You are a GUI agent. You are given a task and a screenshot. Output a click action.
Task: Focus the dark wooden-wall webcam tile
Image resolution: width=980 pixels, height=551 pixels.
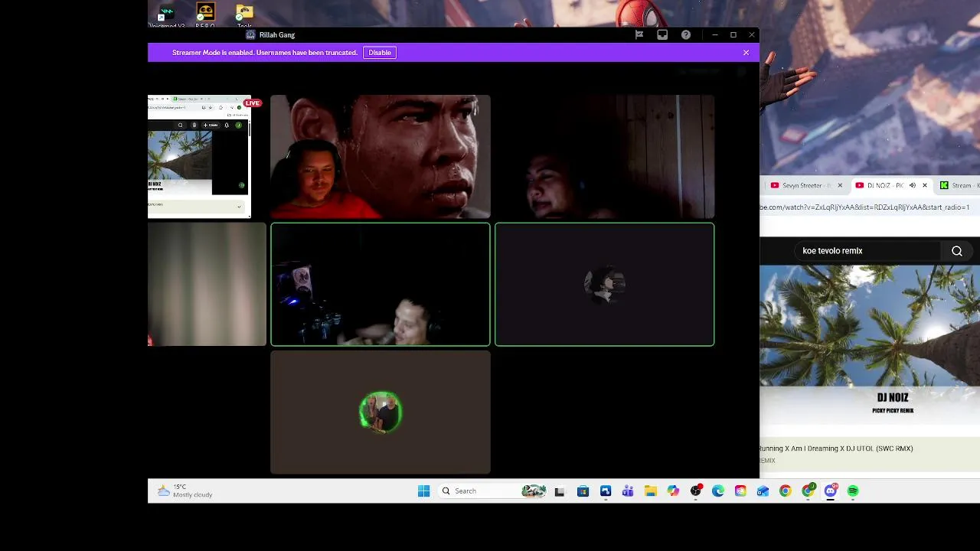605,157
